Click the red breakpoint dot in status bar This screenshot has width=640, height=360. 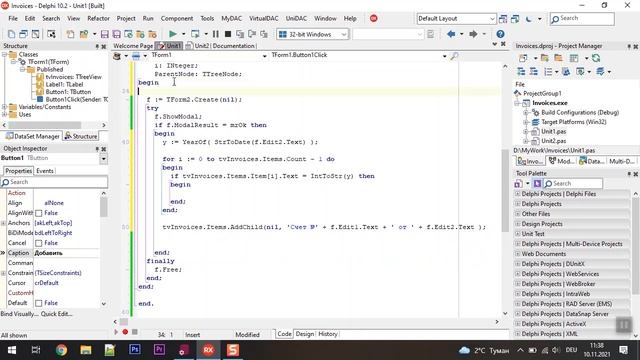coord(125,332)
